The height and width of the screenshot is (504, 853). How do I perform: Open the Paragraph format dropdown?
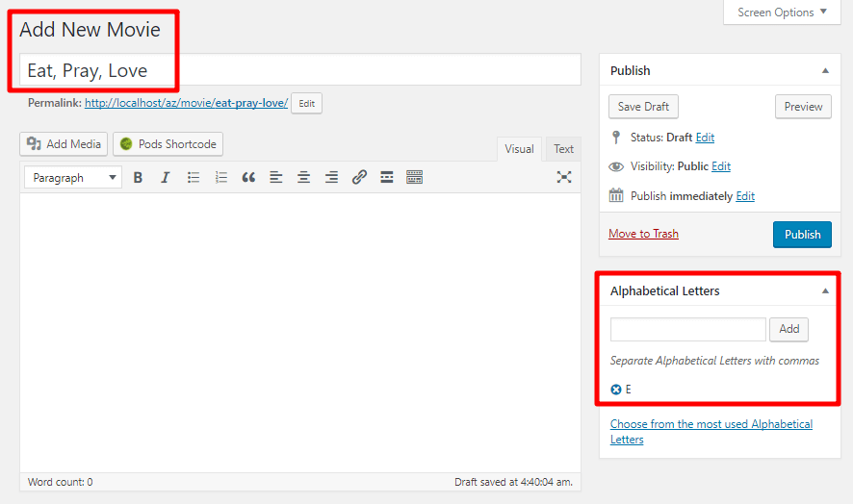pos(73,178)
